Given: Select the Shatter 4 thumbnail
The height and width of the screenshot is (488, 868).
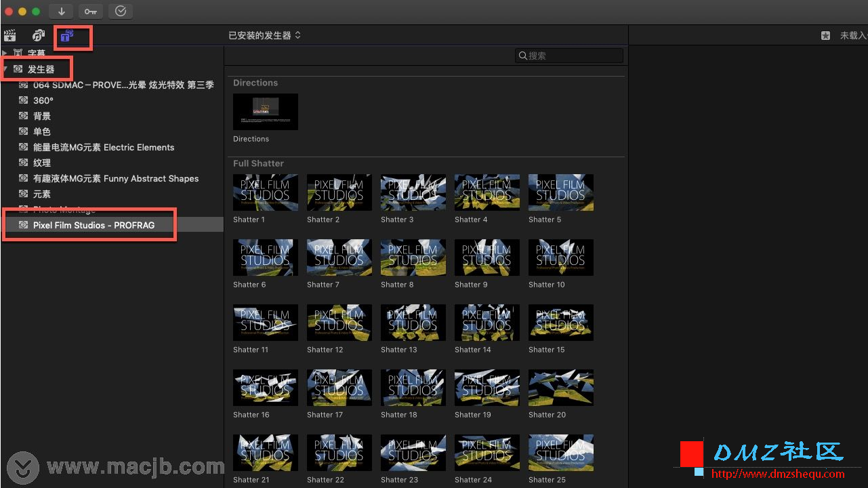Looking at the screenshot, I should pos(487,192).
